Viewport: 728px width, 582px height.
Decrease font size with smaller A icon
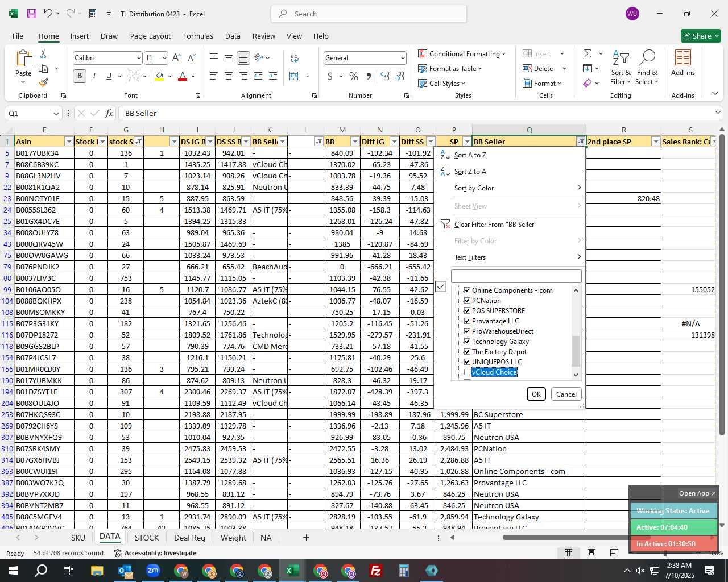(191, 57)
